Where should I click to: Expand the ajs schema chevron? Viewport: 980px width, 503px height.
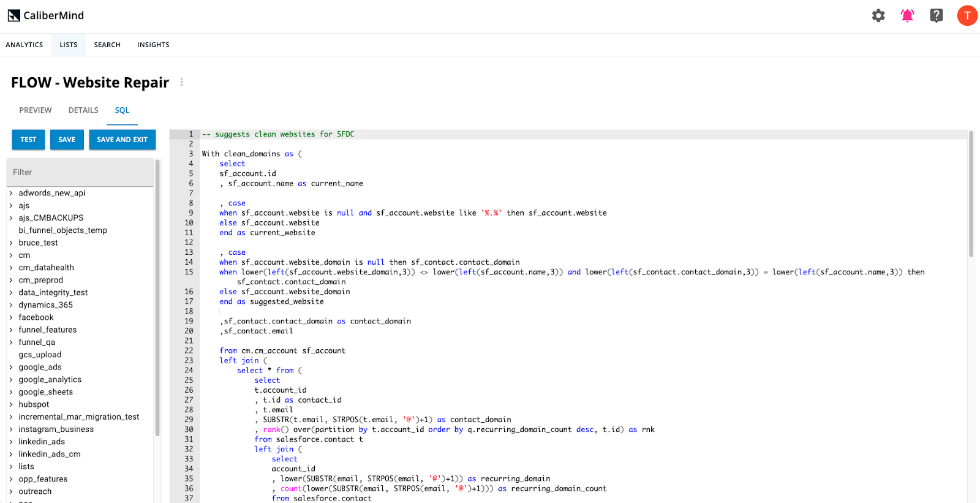click(11, 205)
